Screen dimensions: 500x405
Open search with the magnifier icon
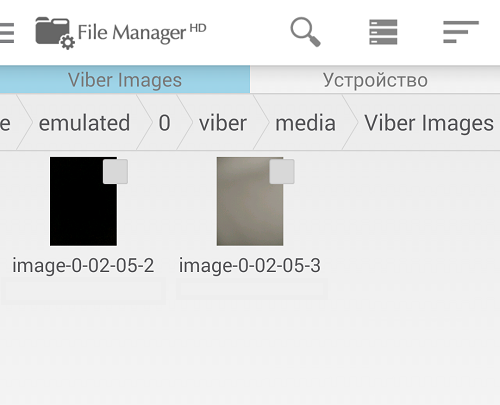tap(305, 32)
